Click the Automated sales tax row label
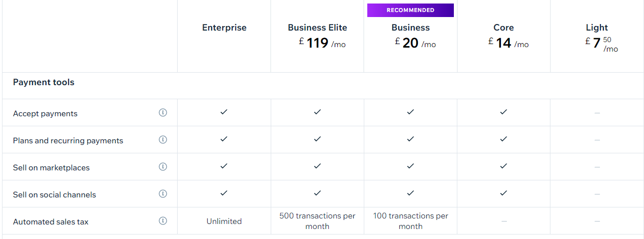 tap(51, 221)
